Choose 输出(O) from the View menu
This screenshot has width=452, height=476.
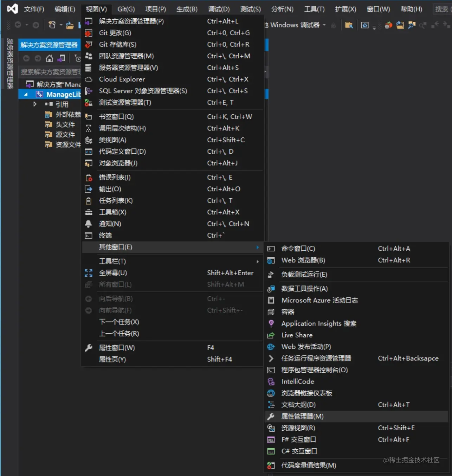point(172,189)
